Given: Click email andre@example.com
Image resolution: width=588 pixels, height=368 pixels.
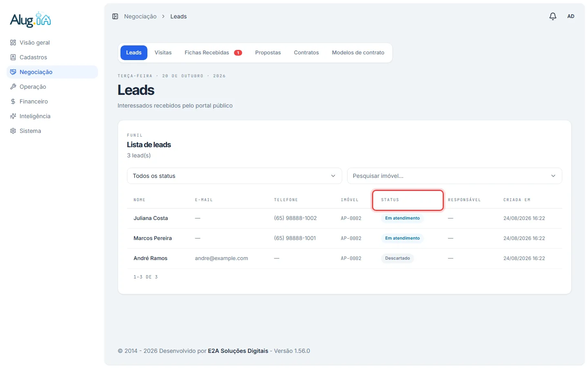Looking at the screenshot, I should (221, 258).
